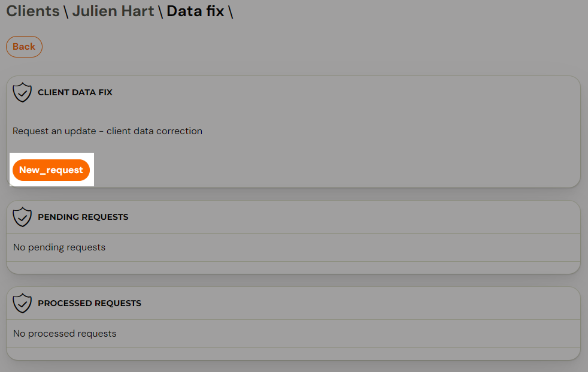Click the white highlight area around New_request
Screen dimensions: 588x372
tap(51, 169)
